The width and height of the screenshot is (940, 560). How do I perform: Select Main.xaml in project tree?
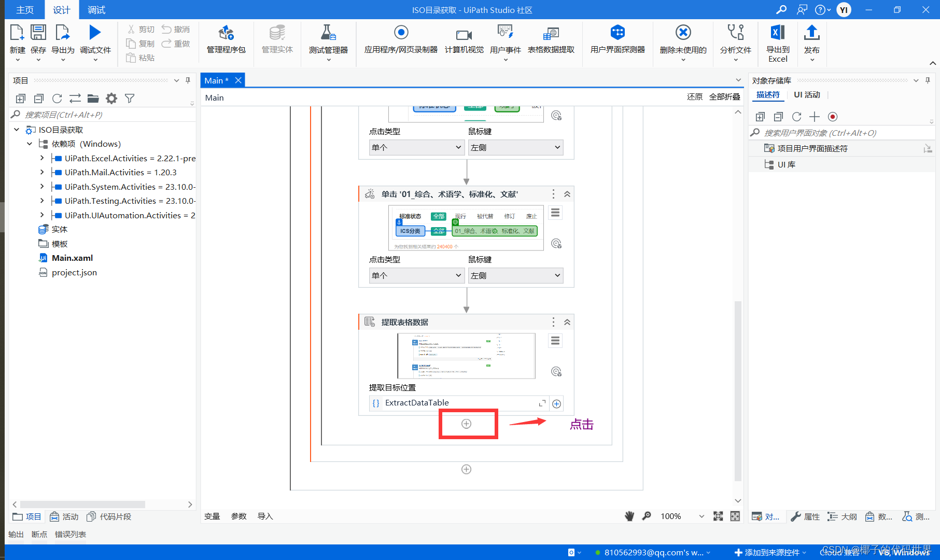(x=72, y=258)
